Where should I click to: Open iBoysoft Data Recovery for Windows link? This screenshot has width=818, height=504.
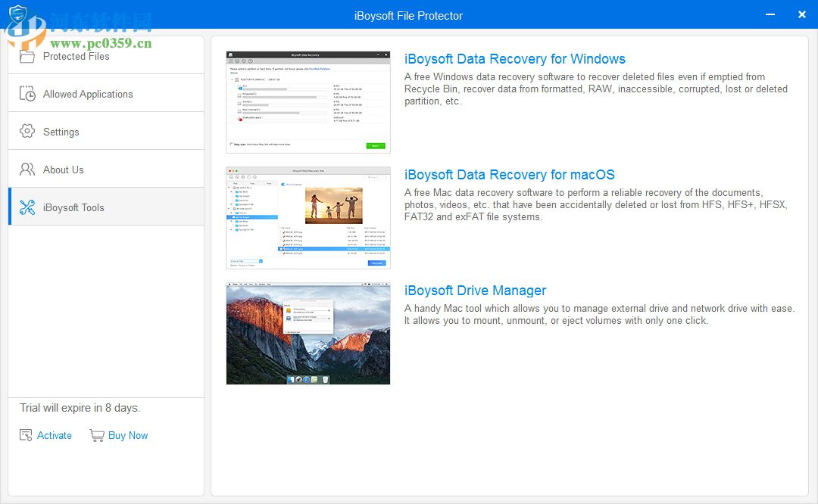pyautogui.click(x=512, y=59)
